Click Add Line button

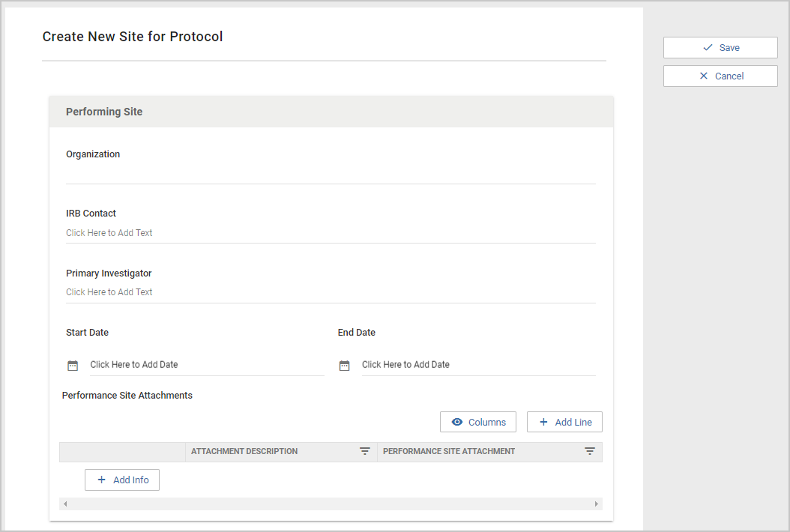[565, 422]
